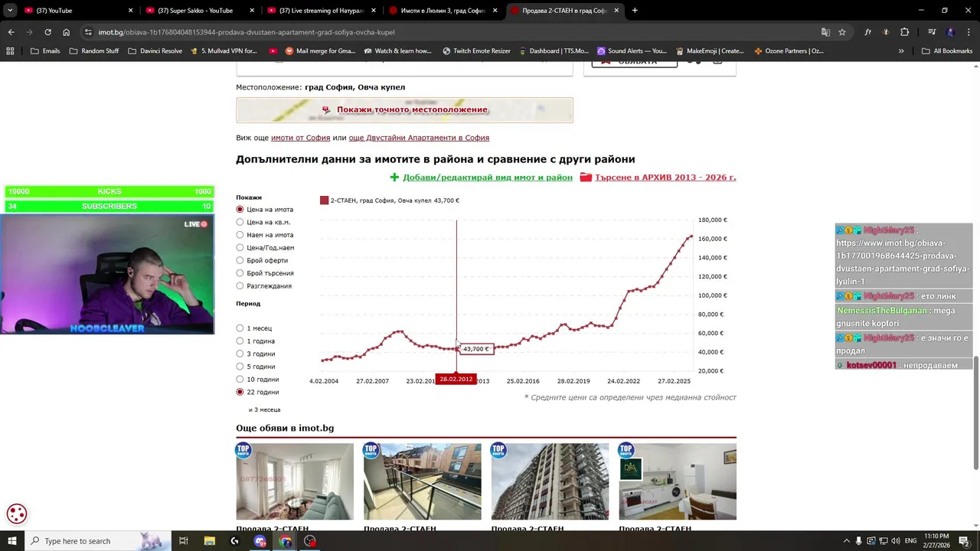Go back with the browser back arrow
Image resolution: width=980 pixels, height=551 pixels.
tap(11, 32)
